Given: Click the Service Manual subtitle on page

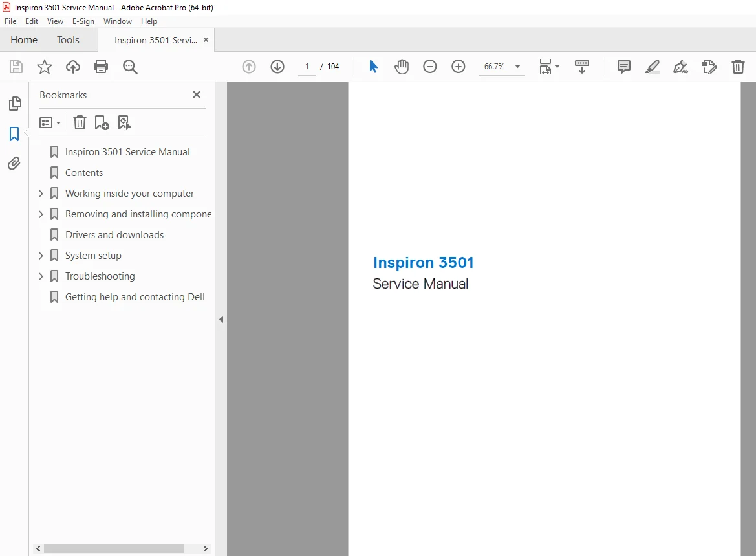Looking at the screenshot, I should [x=420, y=284].
